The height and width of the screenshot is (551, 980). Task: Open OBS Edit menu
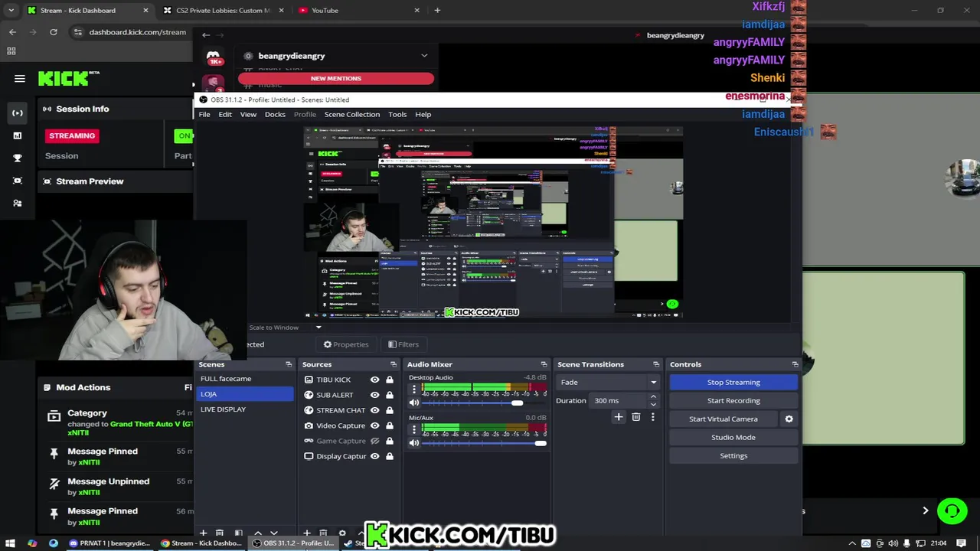pos(225,114)
